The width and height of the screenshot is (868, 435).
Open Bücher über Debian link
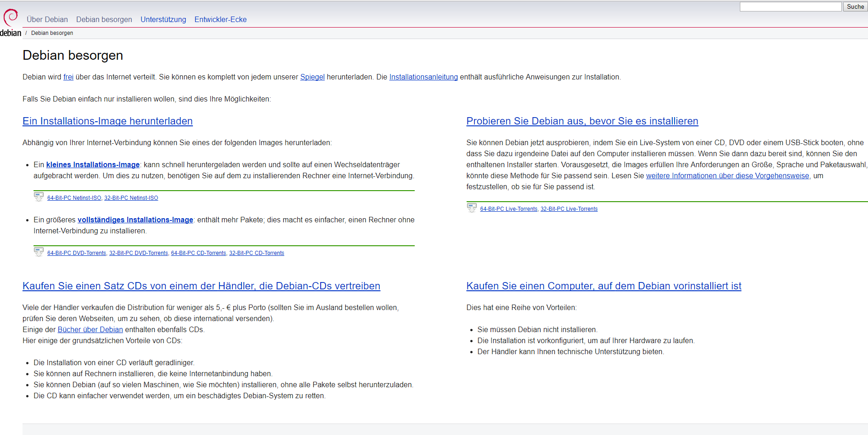click(90, 329)
